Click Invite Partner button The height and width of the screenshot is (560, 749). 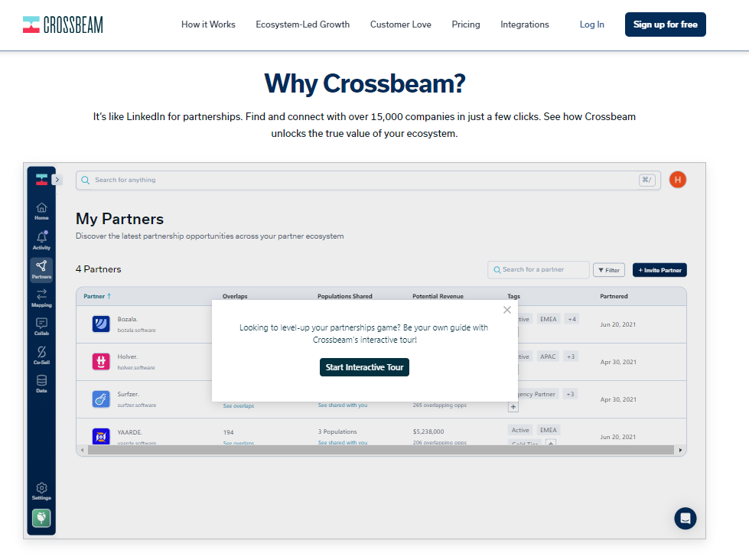[x=659, y=270]
